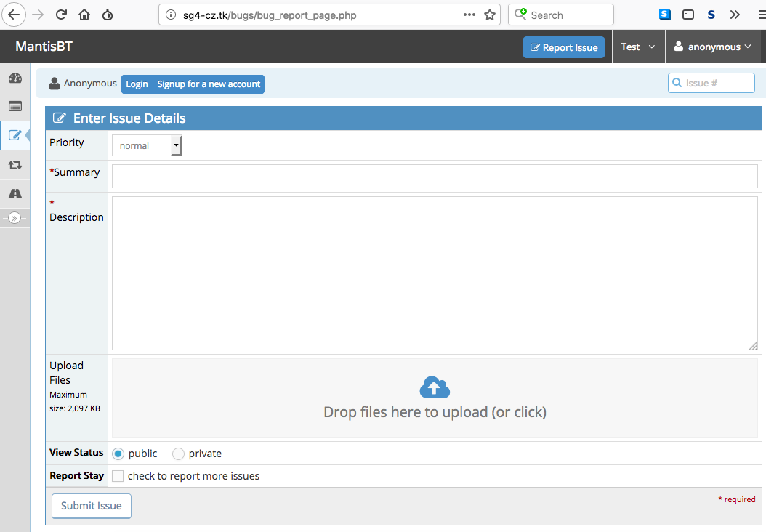The image size is (766, 532).
Task: Click the cloud upload icon
Action: (435, 387)
